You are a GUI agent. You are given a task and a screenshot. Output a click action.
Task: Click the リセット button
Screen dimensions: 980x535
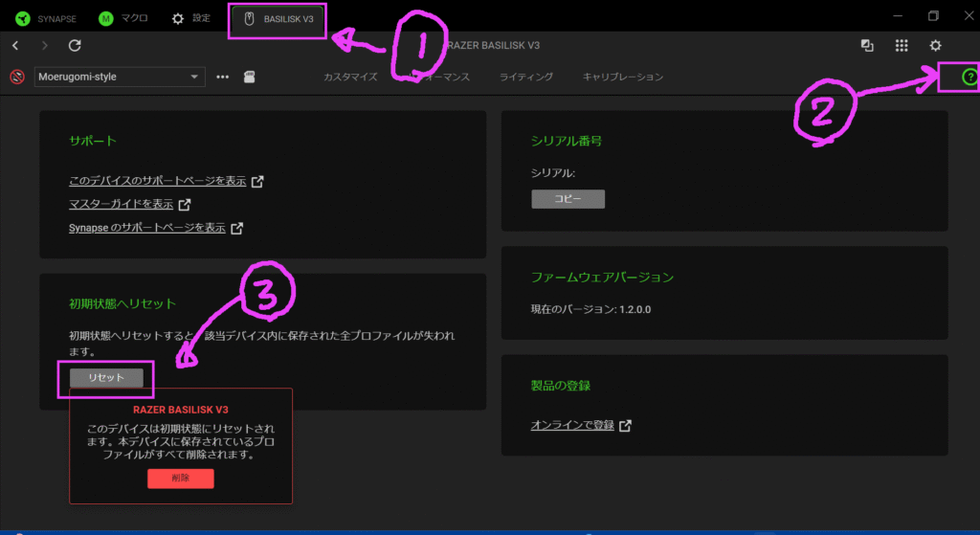click(106, 377)
